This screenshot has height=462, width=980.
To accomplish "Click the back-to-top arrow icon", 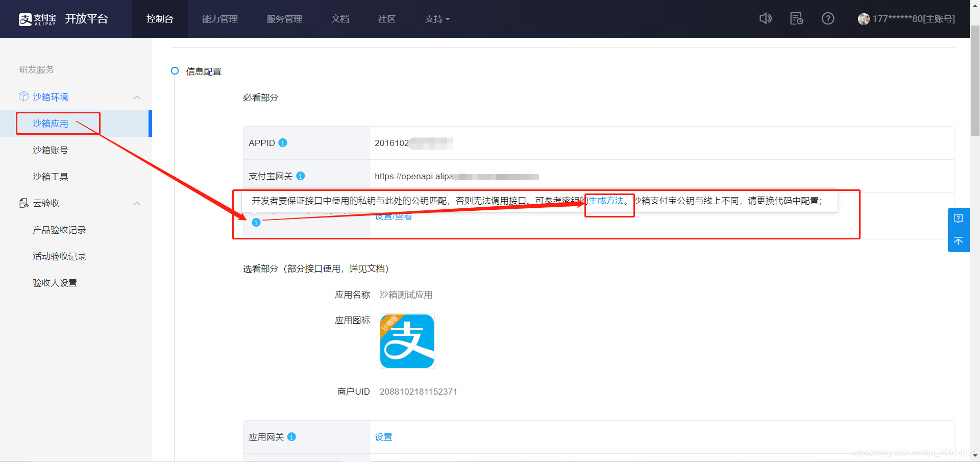I will point(958,241).
